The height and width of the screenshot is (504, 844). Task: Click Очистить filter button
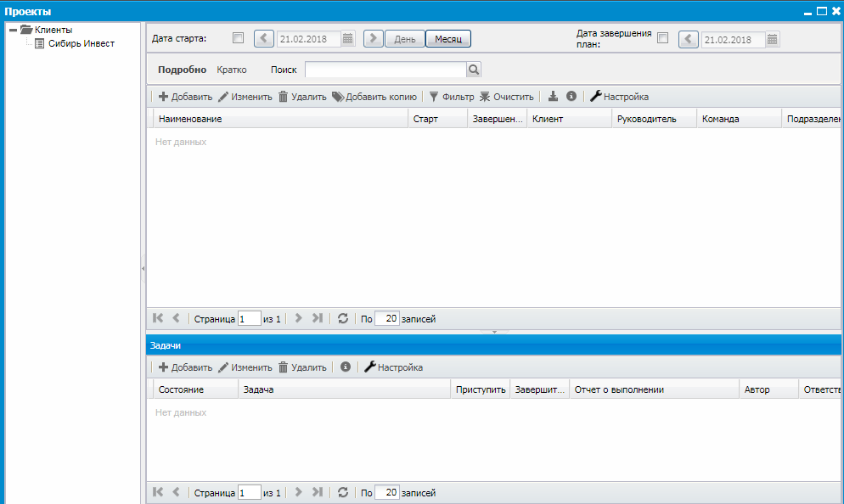(507, 97)
